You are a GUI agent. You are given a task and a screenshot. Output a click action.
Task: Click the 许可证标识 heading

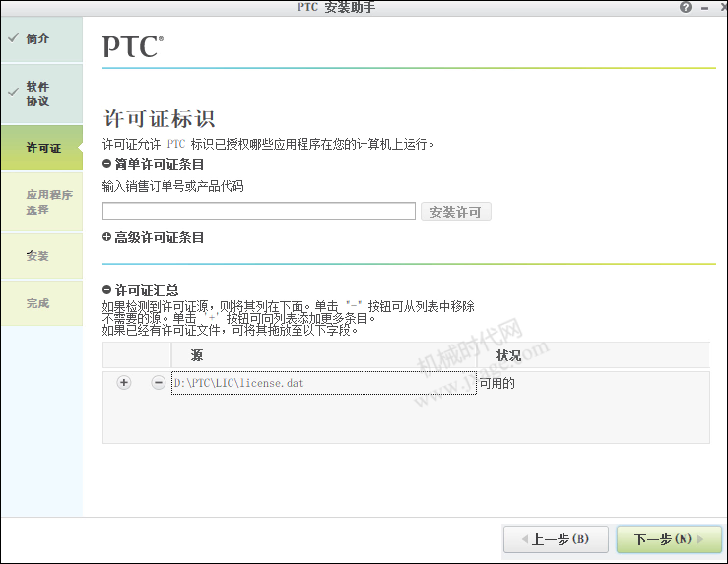(x=160, y=119)
